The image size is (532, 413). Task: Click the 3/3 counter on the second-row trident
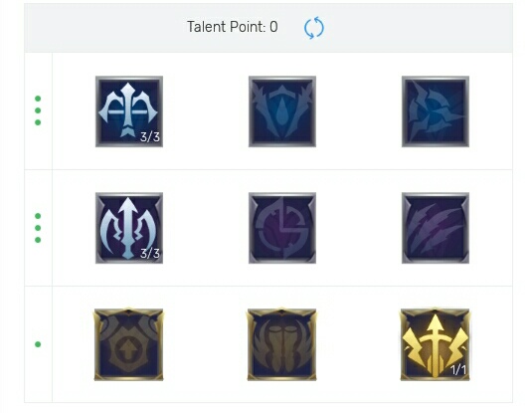pos(150,254)
